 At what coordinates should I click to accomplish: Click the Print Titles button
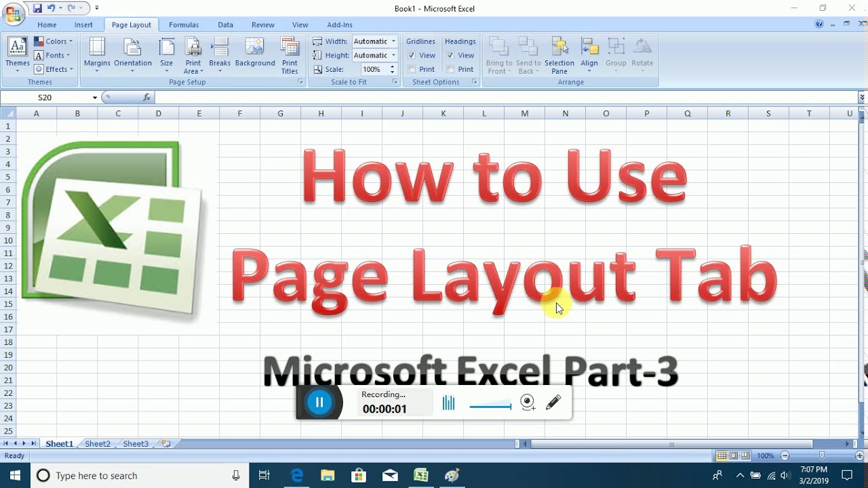290,55
